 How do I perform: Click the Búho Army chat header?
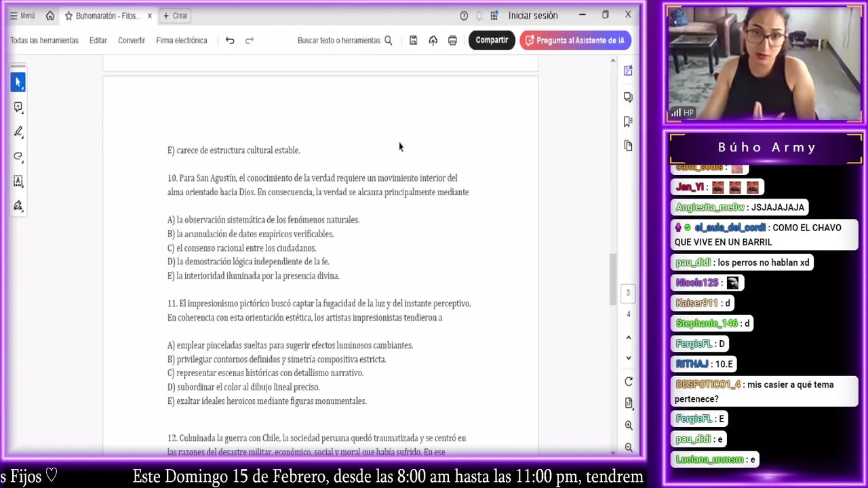pos(766,147)
